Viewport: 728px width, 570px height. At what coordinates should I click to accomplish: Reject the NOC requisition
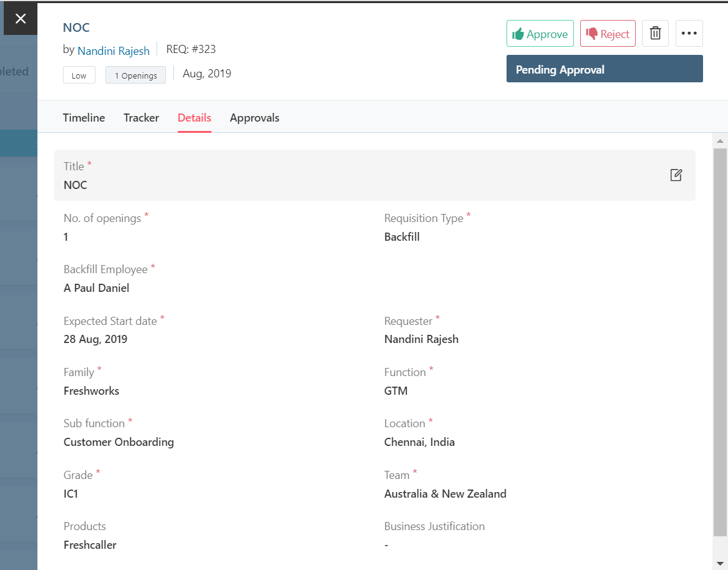pos(607,34)
